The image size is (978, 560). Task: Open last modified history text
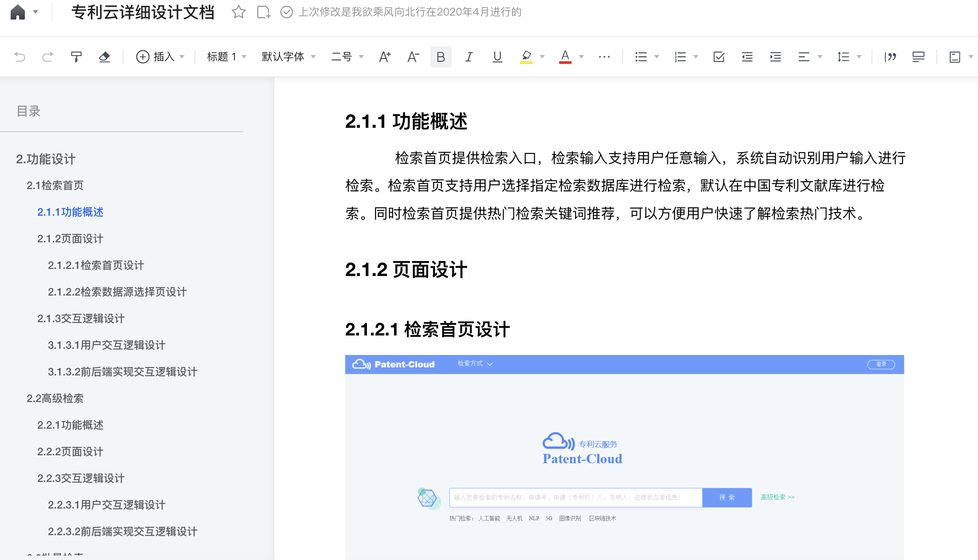click(x=410, y=12)
